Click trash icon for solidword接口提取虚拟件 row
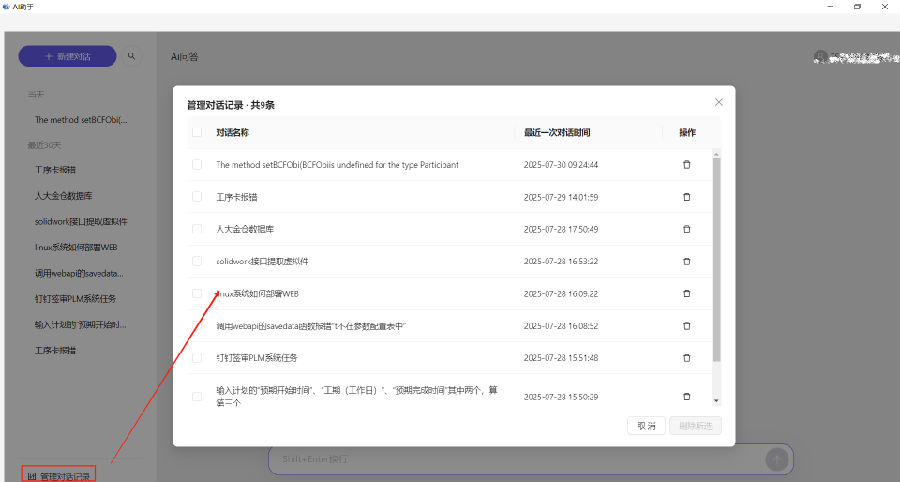 pyautogui.click(x=686, y=261)
